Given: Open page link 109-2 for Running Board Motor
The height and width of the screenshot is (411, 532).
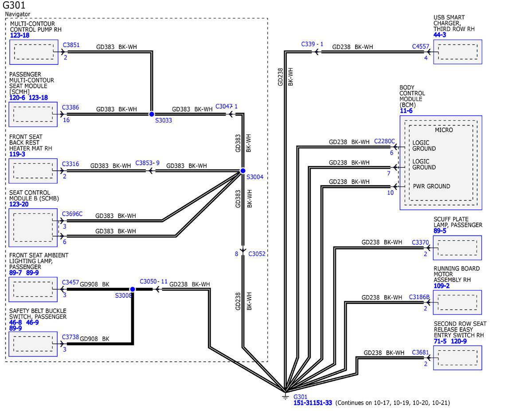Looking at the screenshot, I should [442, 286].
